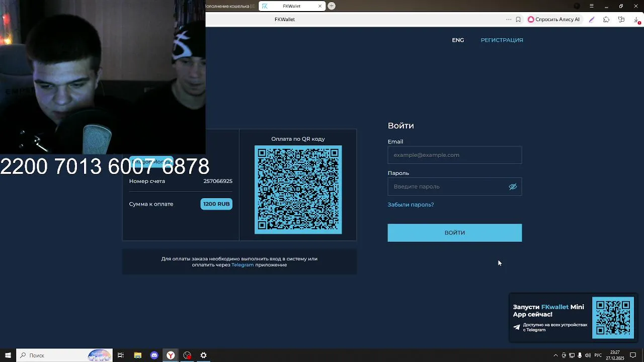Close the FKWallet tab
Screen dimensions: 644x362
pos(320,6)
